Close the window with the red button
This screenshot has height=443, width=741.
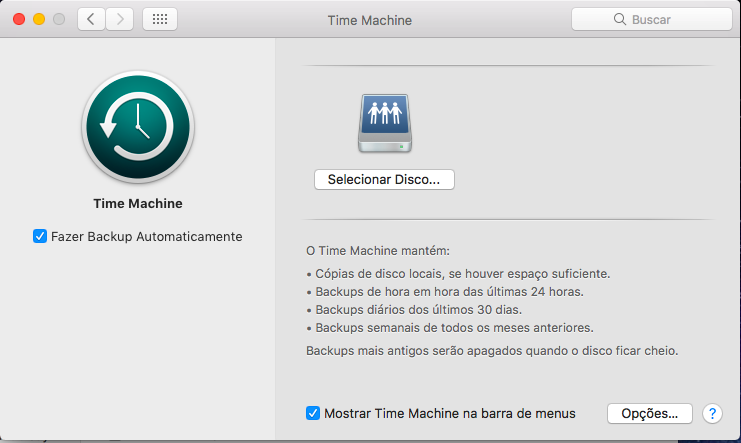(19, 19)
